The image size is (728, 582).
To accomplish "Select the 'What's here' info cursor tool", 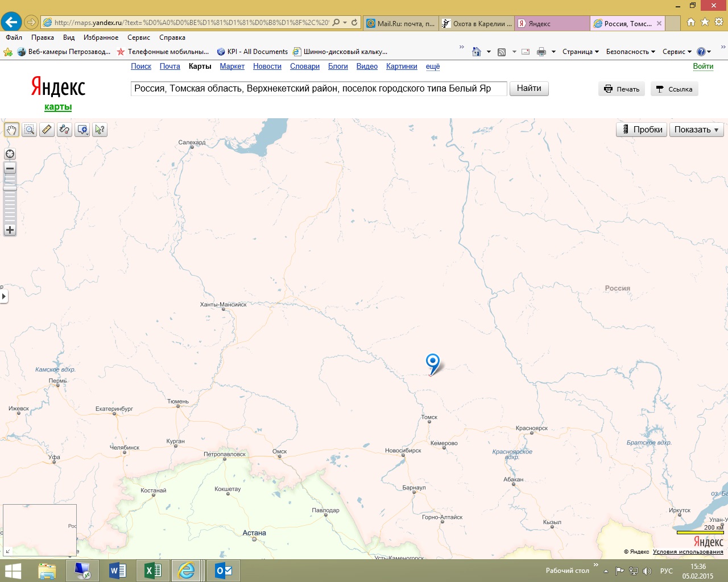I will point(100,130).
